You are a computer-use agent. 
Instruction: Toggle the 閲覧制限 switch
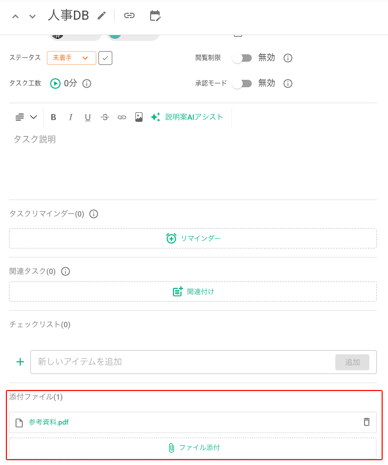pos(243,58)
